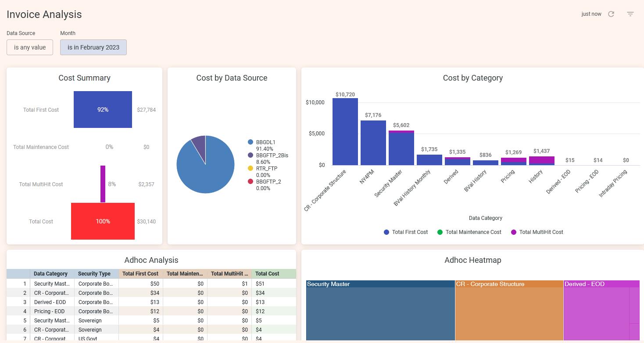Select the CR - Corporate Structure bar
This screenshot has height=343, width=644.
tap(345, 131)
